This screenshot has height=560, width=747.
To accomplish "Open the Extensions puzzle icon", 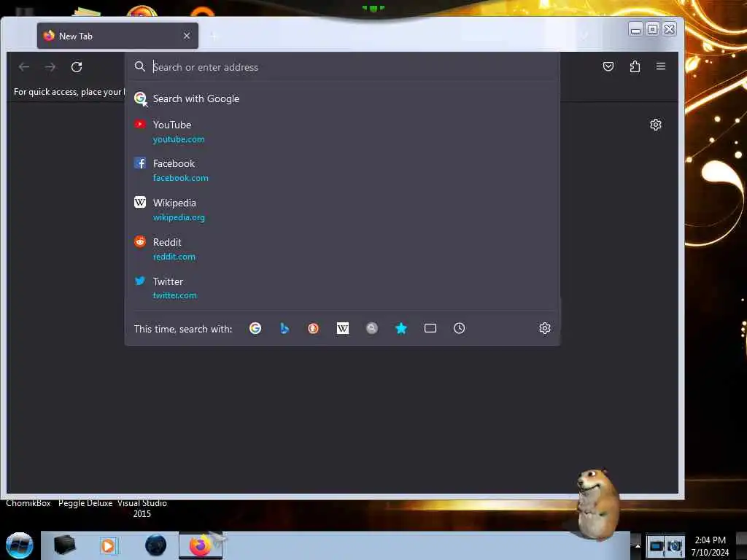I will [x=635, y=66].
